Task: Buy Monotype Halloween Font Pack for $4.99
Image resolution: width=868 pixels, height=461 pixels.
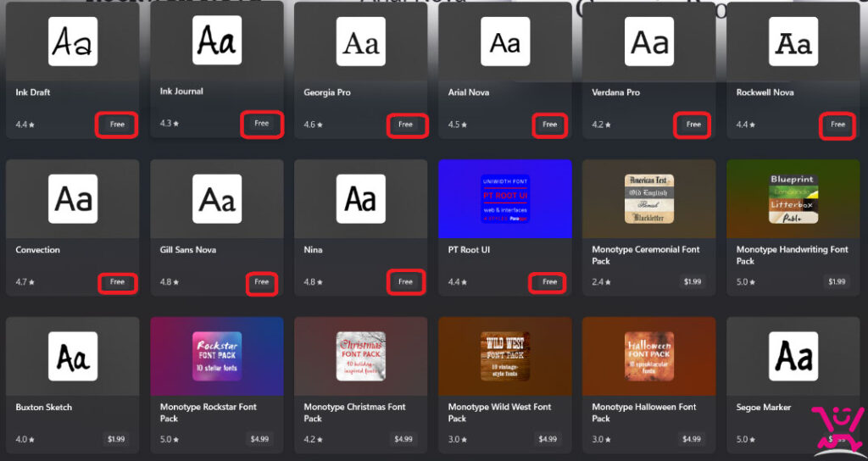Action: pyautogui.click(x=692, y=440)
